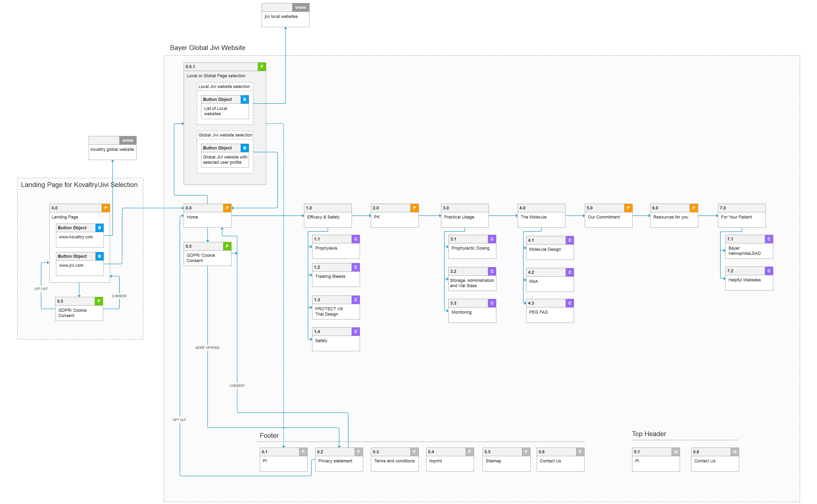Click the purple C badge on Bayer HemophiliaLEAD node
The image size is (817, 504).
769,239
